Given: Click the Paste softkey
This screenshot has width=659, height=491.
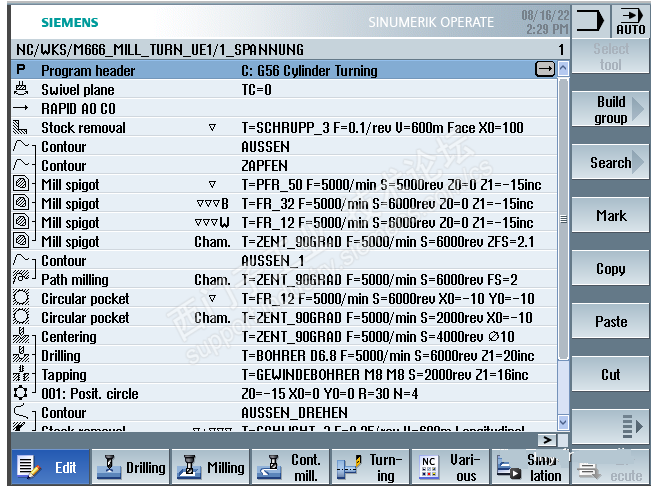Looking at the screenshot, I should (610, 321).
